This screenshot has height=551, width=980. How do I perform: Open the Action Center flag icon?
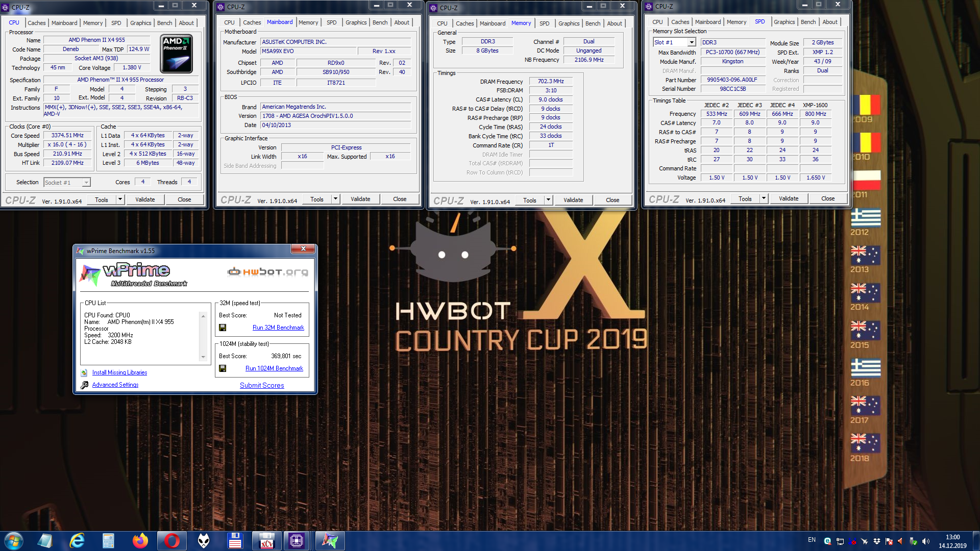pyautogui.click(x=889, y=541)
